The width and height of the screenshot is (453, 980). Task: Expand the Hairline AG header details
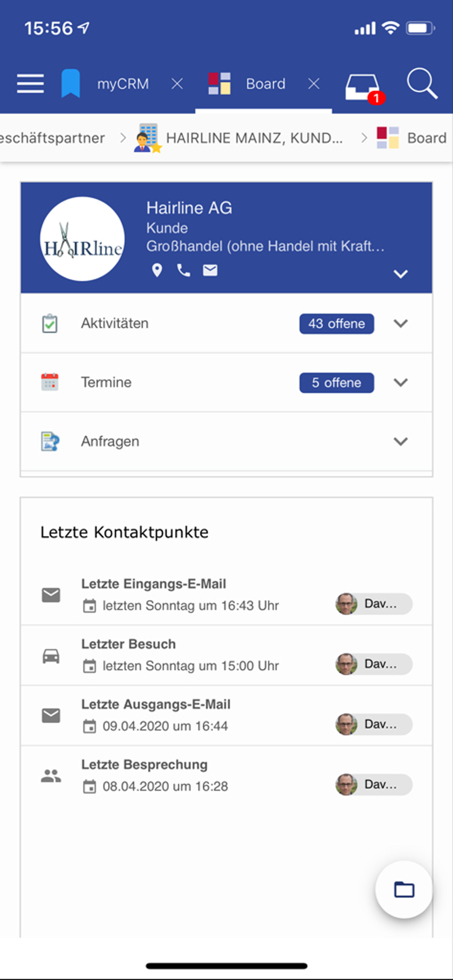point(401,274)
